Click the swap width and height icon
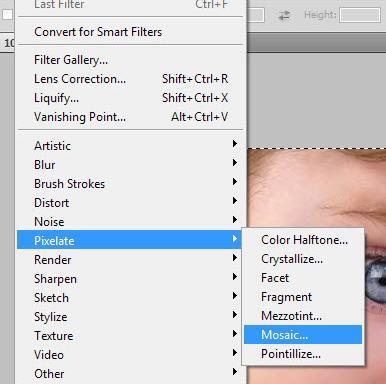This screenshot has width=386, height=384. click(x=284, y=15)
